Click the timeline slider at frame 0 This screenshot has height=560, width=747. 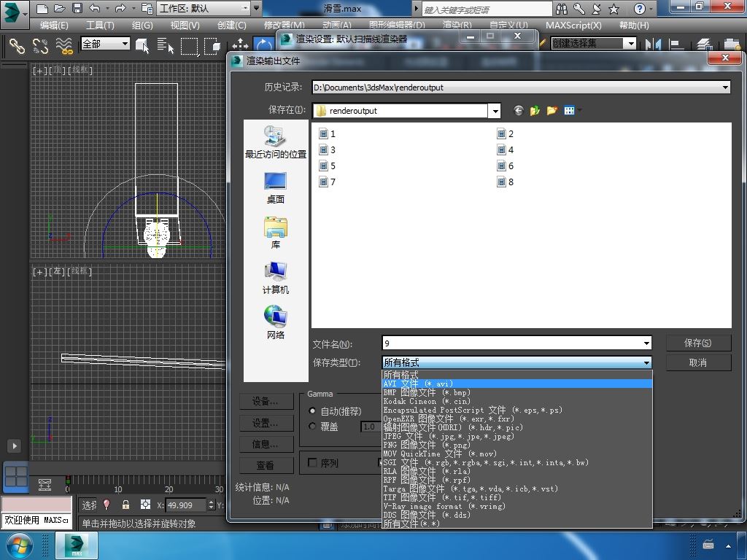pos(68,481)
